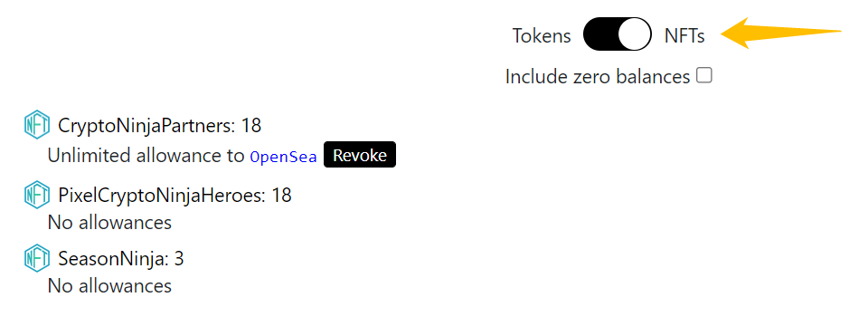The image size is (868, 326).
Task: Toggle the Tokens/NFTs switch
Action: pyautogui.click(x=618, y=34)
